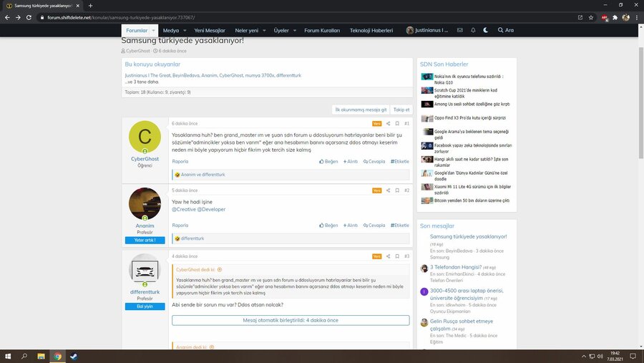Bookmark post #1 with bookmark icon

tap(397, 123)
